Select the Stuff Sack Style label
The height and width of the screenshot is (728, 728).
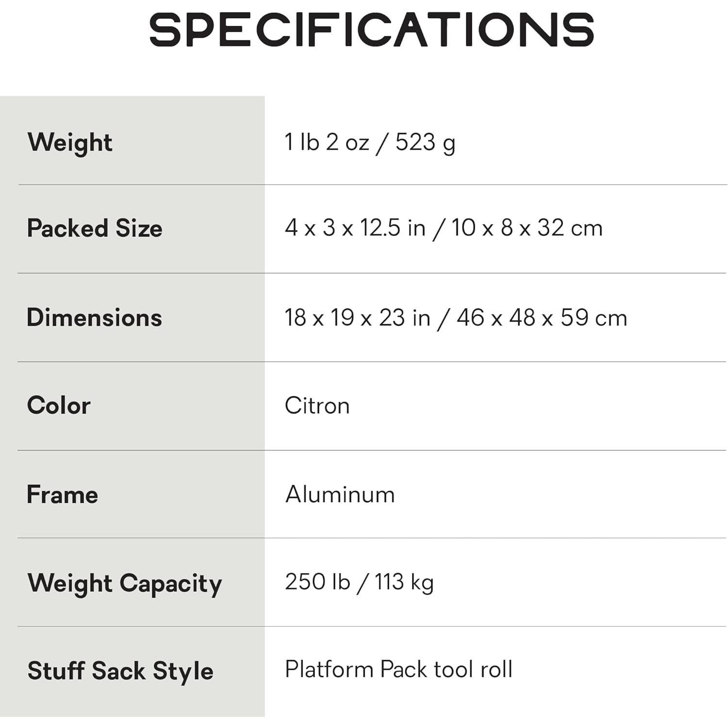[x=120, y=671]
